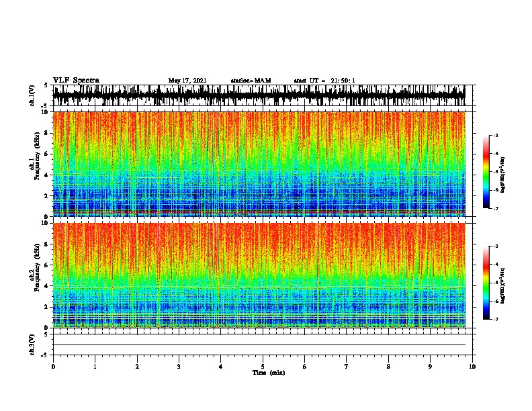Viewport: 532px width, 411px height.
Task: Click the "-7" tick on ch.1 colorbar
Action: click(496, 208)
